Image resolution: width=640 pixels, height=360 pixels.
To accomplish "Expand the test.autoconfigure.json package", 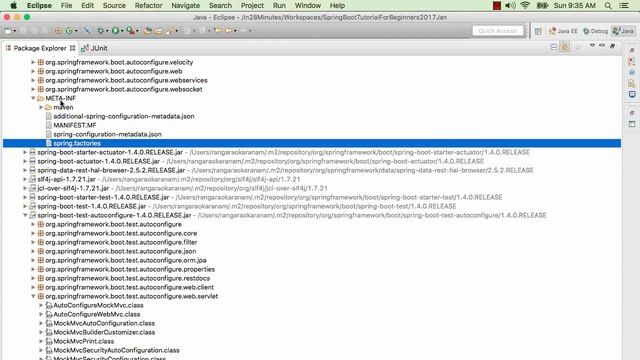I will [x=33, y=251].
